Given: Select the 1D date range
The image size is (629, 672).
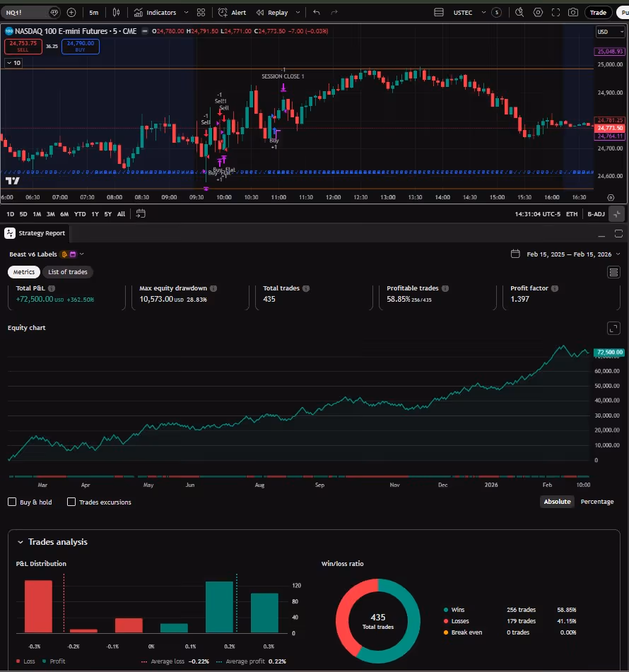Looking at the screenshot, I should tap(11, 214).
